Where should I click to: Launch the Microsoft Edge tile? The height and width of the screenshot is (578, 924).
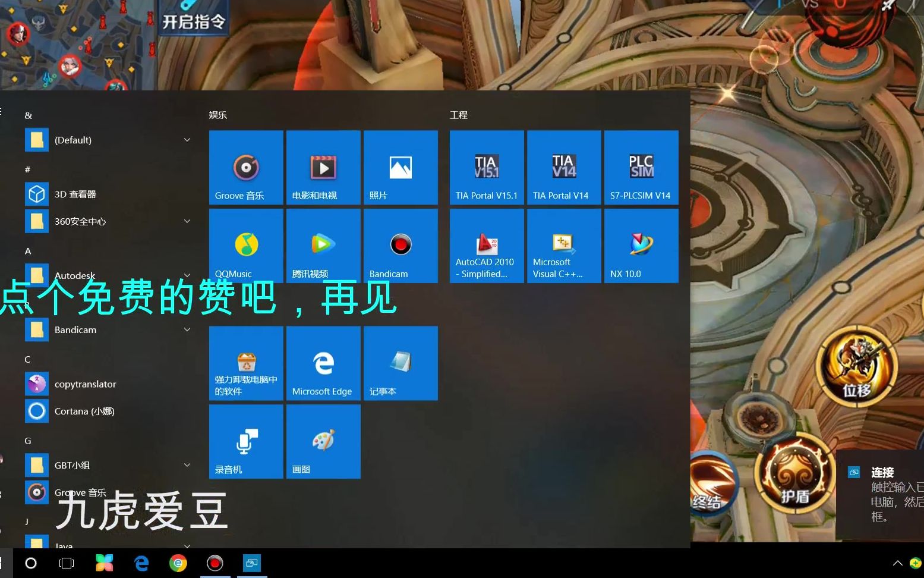pos(323,363)
